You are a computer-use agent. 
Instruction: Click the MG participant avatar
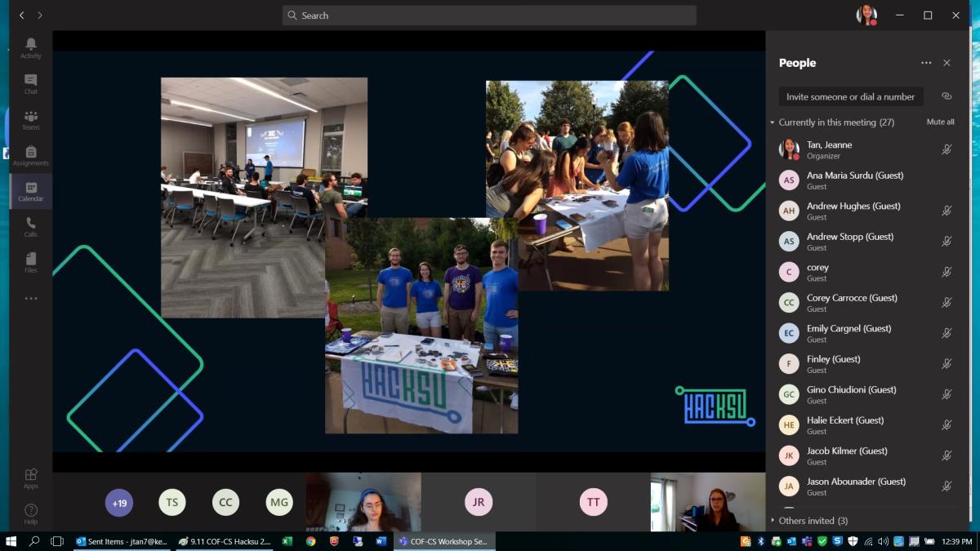point(279,503)
